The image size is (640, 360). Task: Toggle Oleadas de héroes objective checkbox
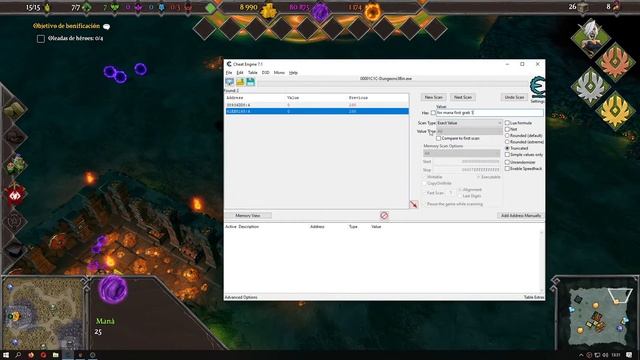[41, 39]
